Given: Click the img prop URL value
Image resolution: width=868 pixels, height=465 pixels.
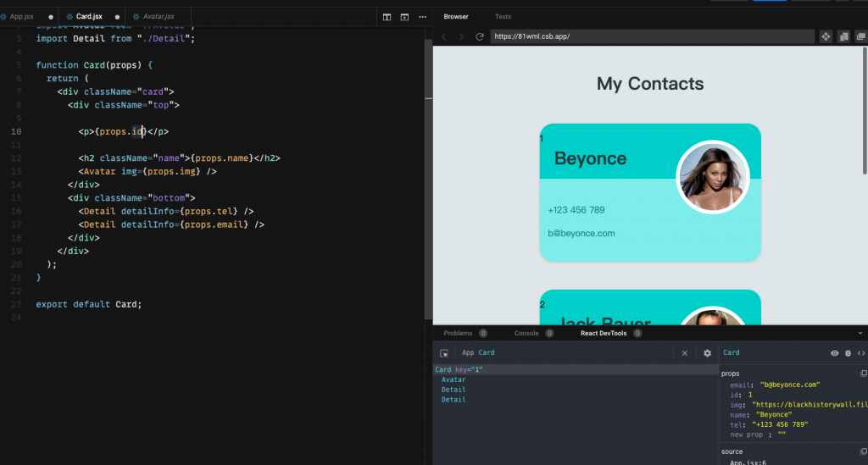Looking at the screenshot, I should click(810, 405).
